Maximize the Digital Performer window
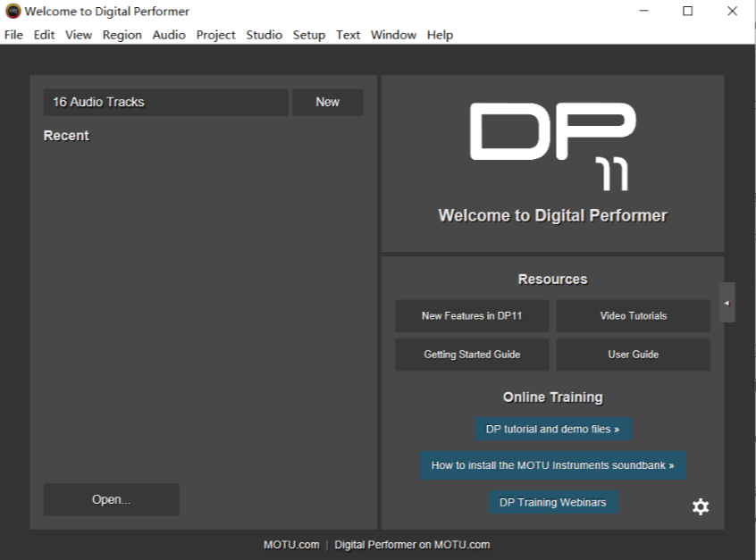Viewport: 756px width, 560px height. [687, 11]
